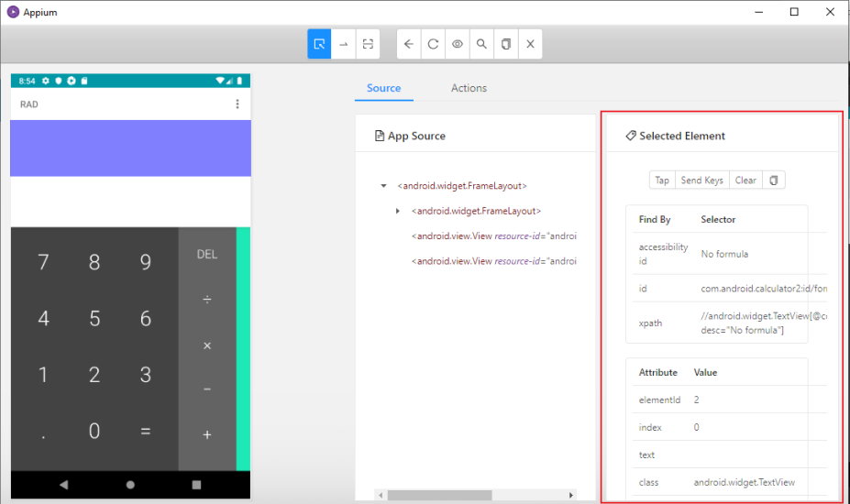Viewport: 850px width, 504px height.
Task: Choose Tap By Coordinates tool
Action: 368,44
